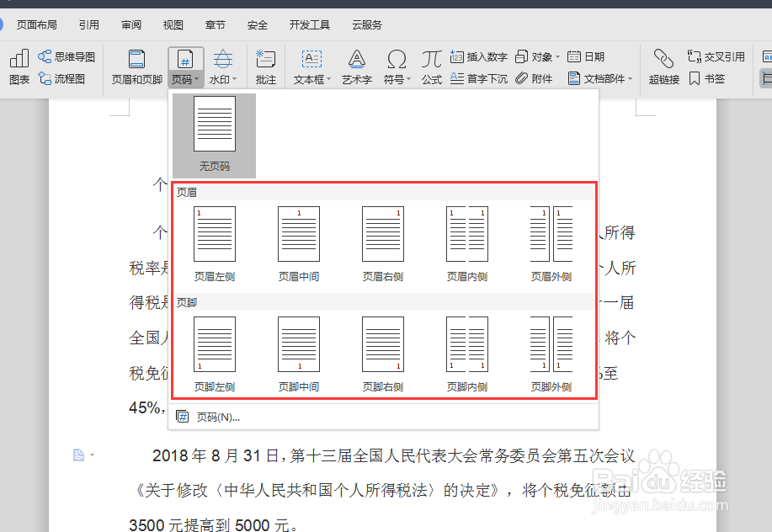Apply 首字下沉 drop cap

click(x=478, y=79)
